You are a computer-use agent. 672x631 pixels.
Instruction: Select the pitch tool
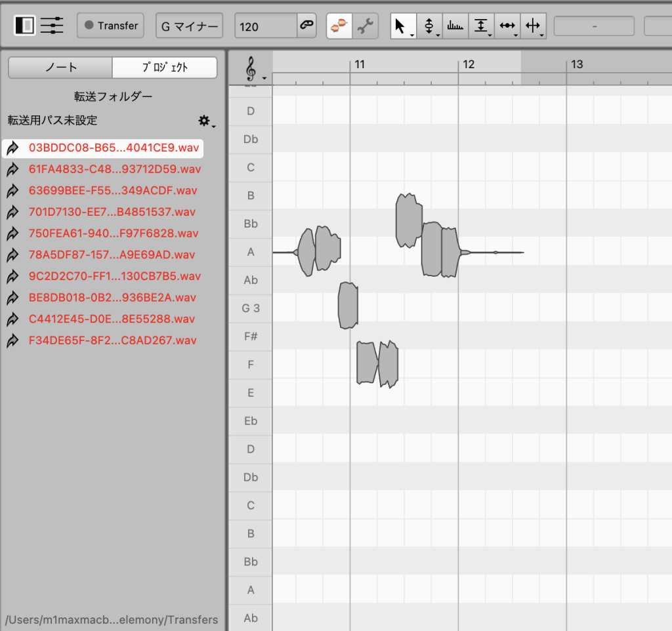[x=429, y=26]
